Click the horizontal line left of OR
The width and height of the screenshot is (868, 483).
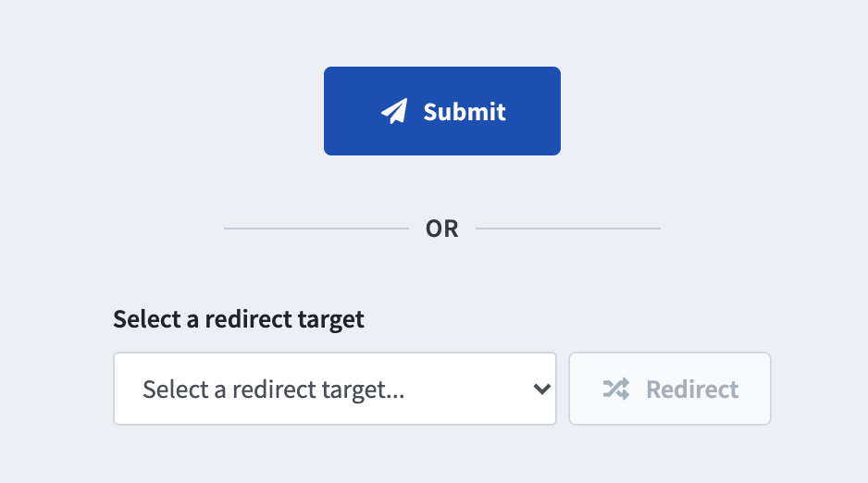pos(316,229)
